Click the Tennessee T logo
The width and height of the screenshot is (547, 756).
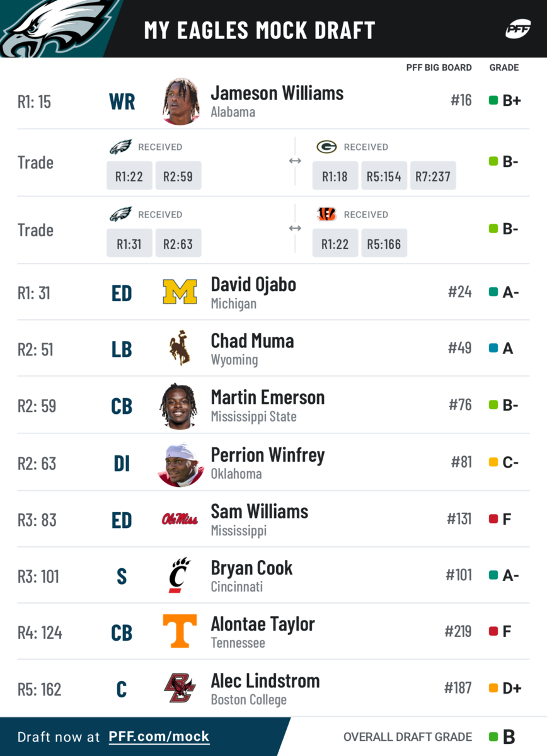pyautogui.click(x=180, y=631)
